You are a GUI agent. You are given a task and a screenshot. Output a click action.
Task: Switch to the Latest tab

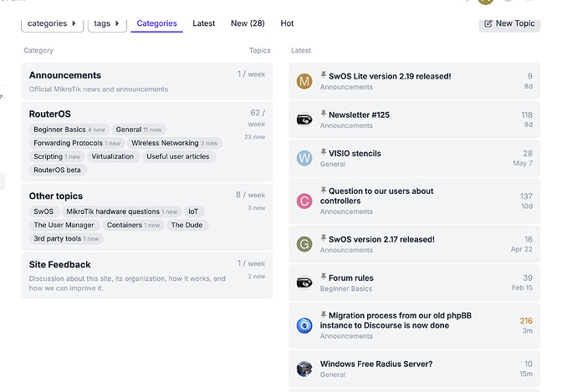[x=203, y=23]
